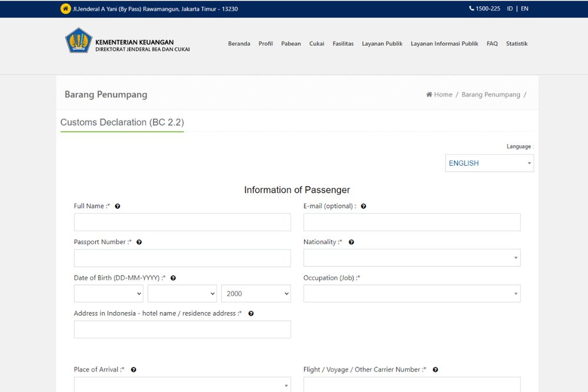Click the Full Name input field
588x392 pixels.
pyautogui.click(x=182, y=222)
